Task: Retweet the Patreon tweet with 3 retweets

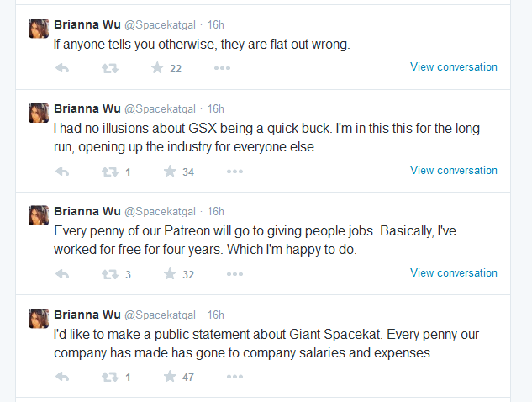Action: (x=110, y=274)
